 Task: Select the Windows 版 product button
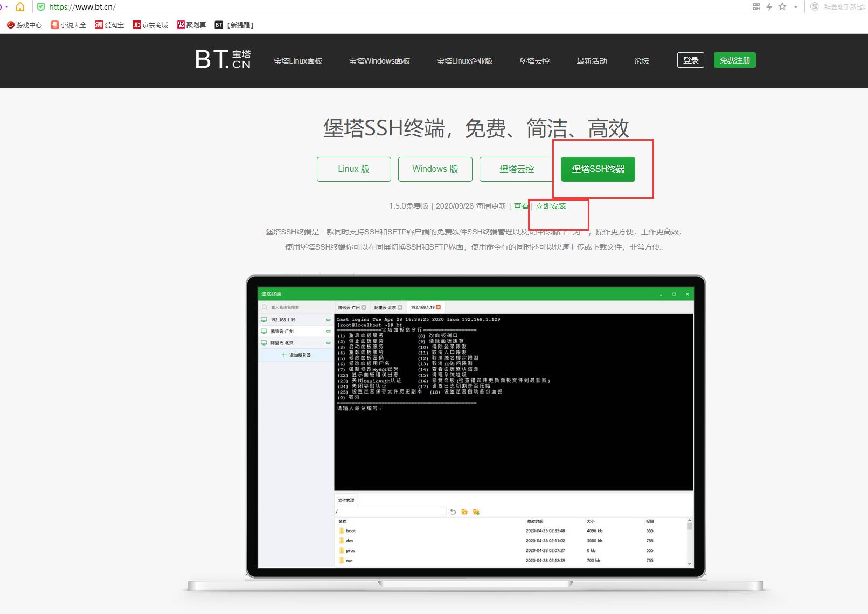pos(435,169)
